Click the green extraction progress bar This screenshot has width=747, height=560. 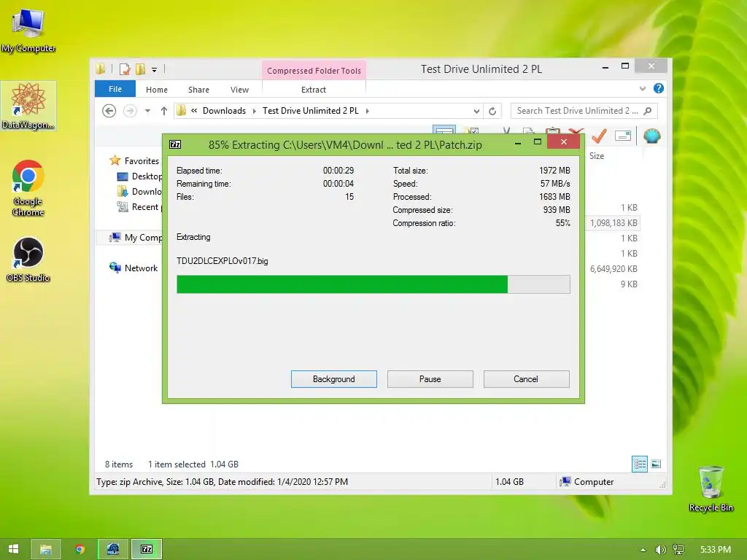click(x=373, y=284)
